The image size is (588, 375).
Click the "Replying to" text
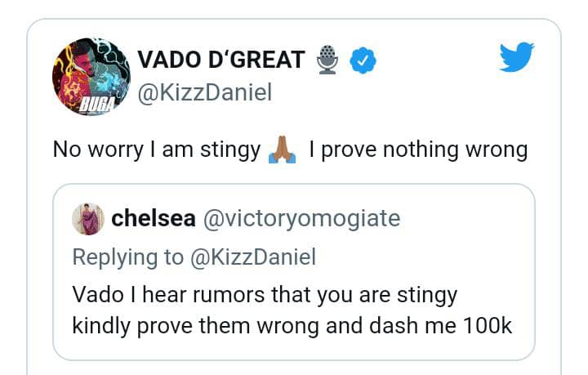tap(128, 257)
